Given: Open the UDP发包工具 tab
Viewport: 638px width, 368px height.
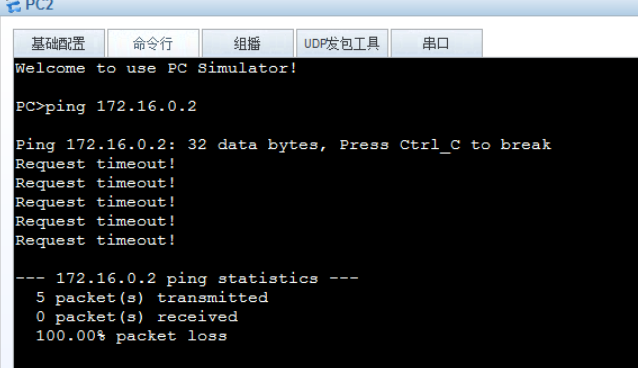Looking at the screenshot, I should [x=342, y=43].
